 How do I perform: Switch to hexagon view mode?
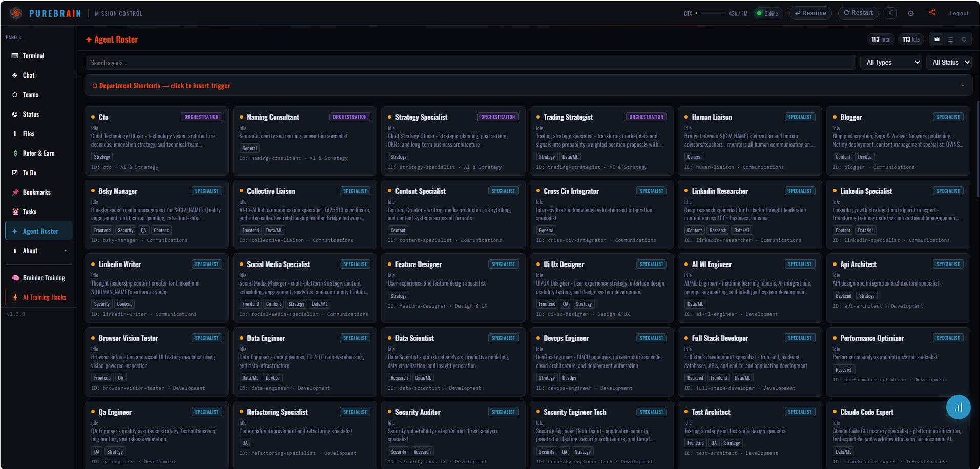pyautogui.click(x=964, y=39)
